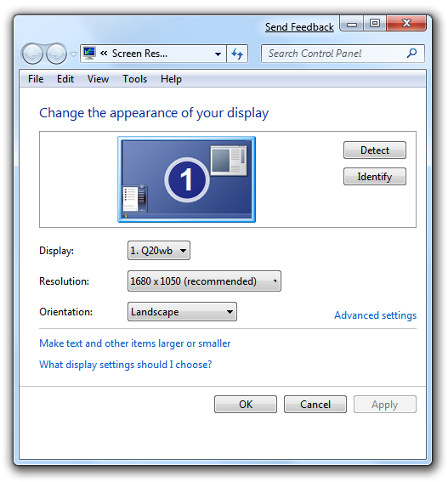Click the magnifier search icon
The height and width of the screenshot is (482, 448).
(x=411, y=54)
